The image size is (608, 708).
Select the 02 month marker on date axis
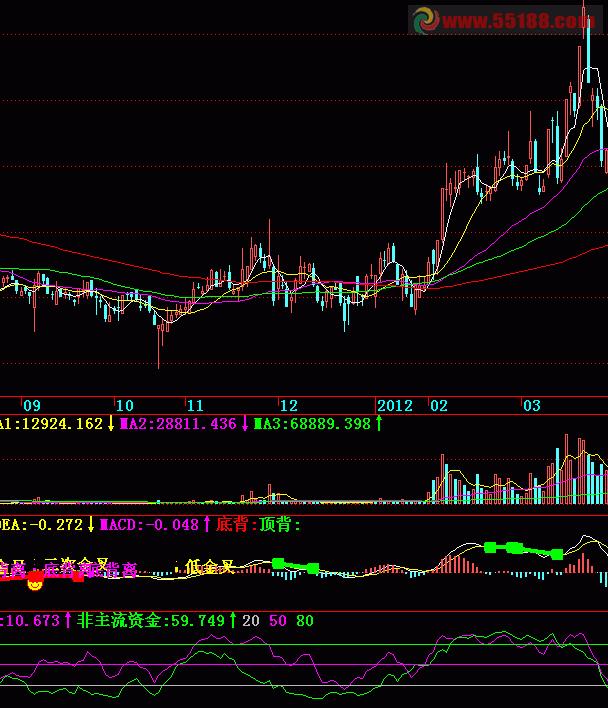point(439,405)
